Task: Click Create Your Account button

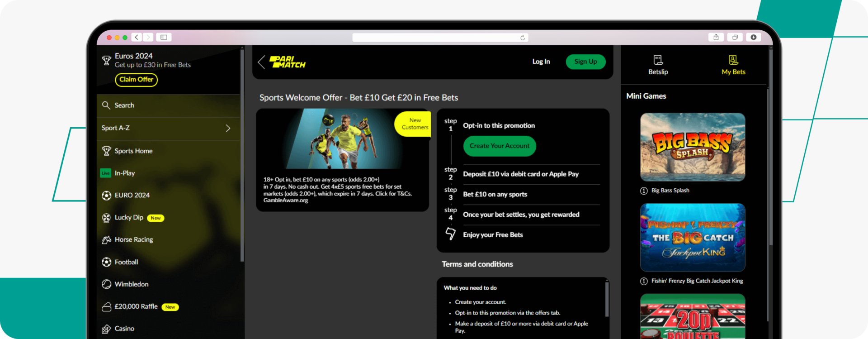Action: click(x=500, y=146)
